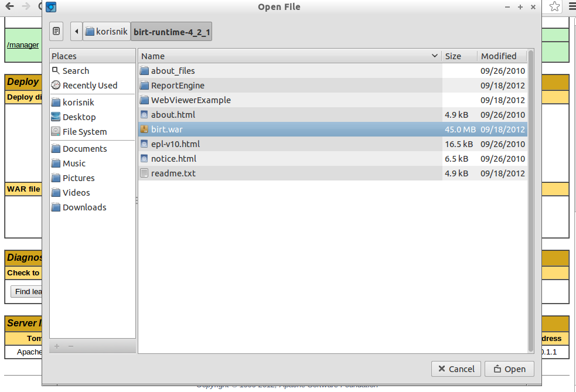Click the about.html file icon
The width and height of the screenshot is (576, 392).
[144, 115]
